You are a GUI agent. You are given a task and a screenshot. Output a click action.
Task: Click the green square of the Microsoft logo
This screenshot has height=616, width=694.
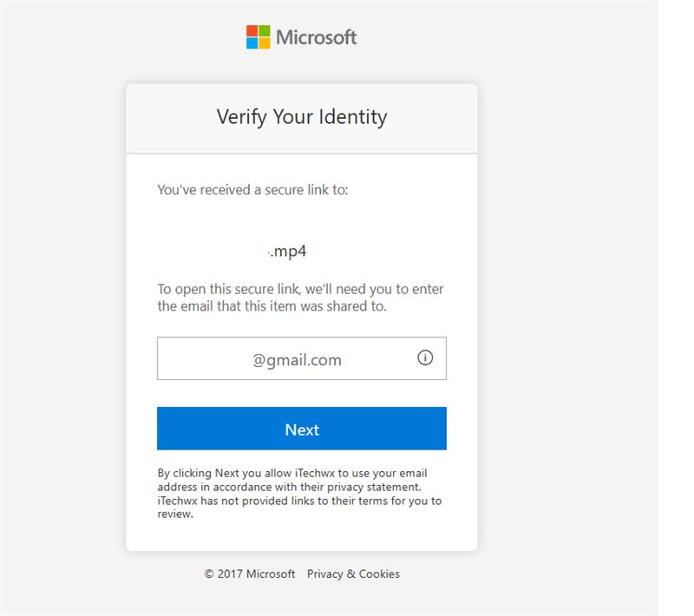263,31
